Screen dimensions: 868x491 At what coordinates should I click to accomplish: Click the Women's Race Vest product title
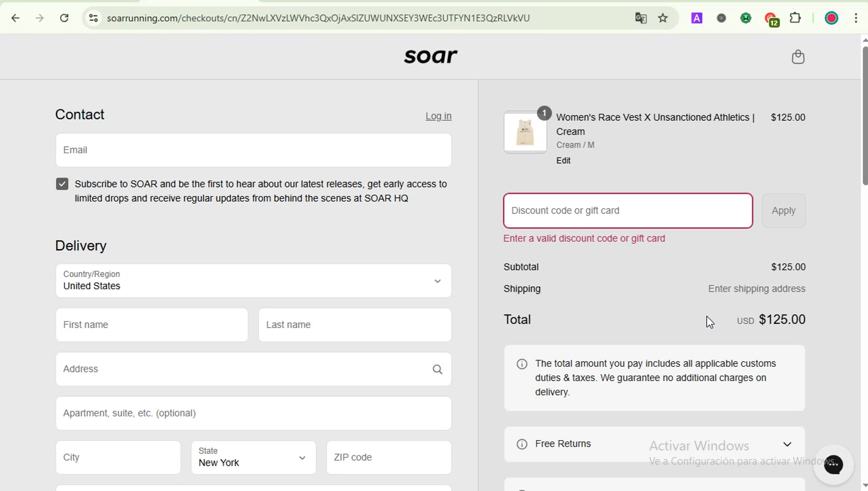pos(656,124)
